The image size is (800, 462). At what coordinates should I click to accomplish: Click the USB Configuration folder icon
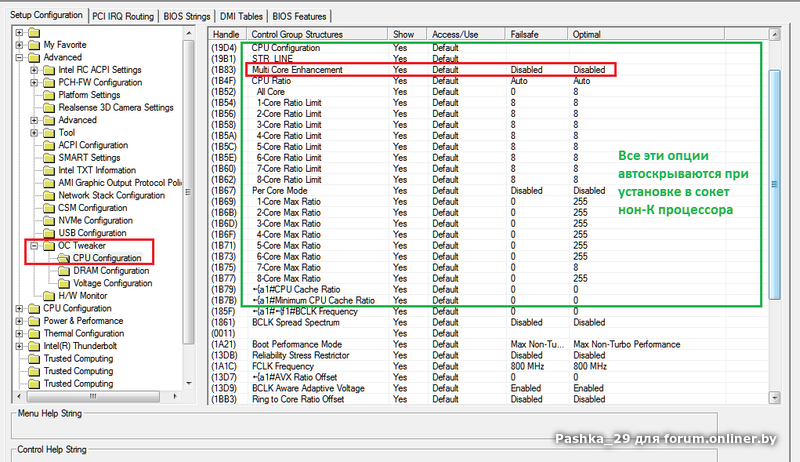(x=50, y=232)
